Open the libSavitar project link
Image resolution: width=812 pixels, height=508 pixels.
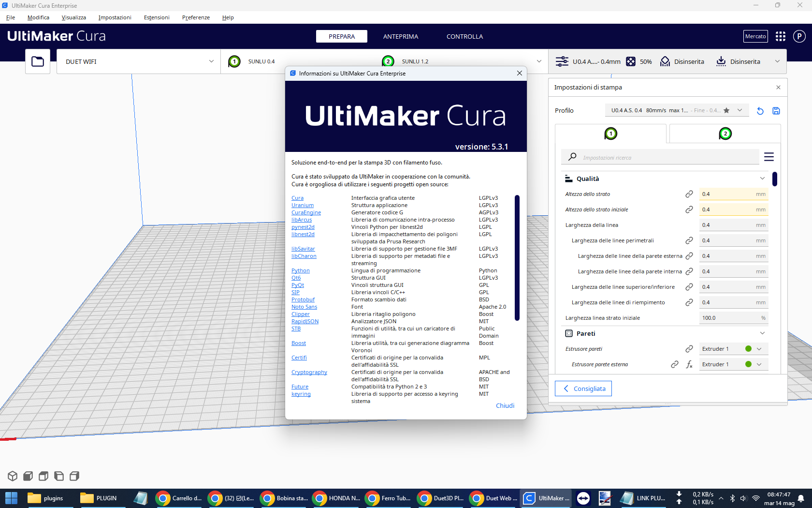[x=303, y=249]
